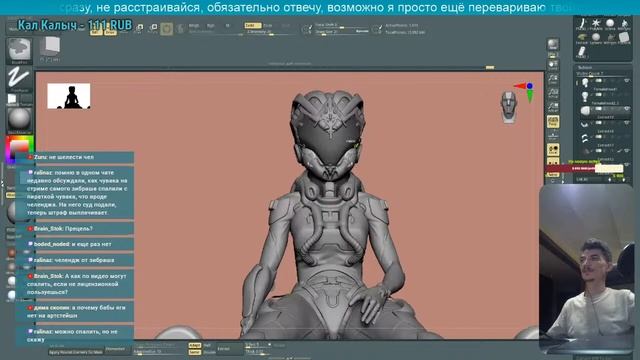Select the Rgb channel button

[x=211, y=25]
